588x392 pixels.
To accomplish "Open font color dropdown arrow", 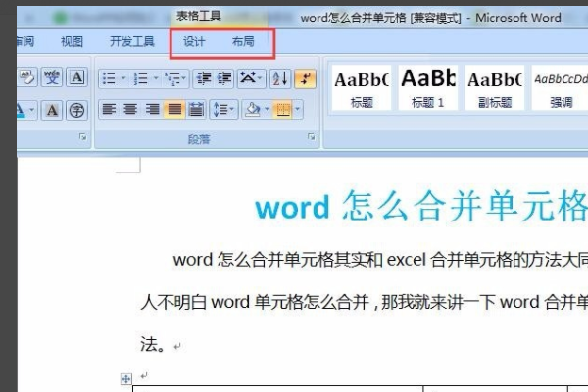I will coord(32,111).
